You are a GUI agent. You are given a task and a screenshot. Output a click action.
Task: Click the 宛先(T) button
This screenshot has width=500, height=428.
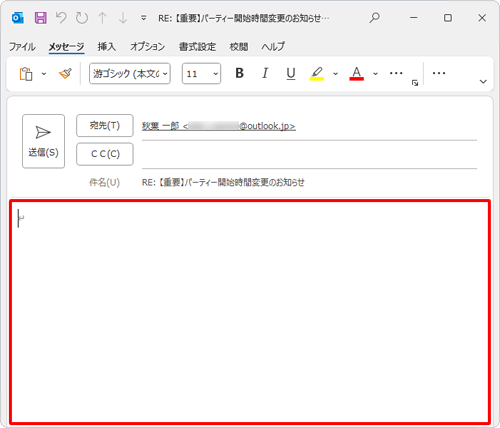click(x=105, y=125)
